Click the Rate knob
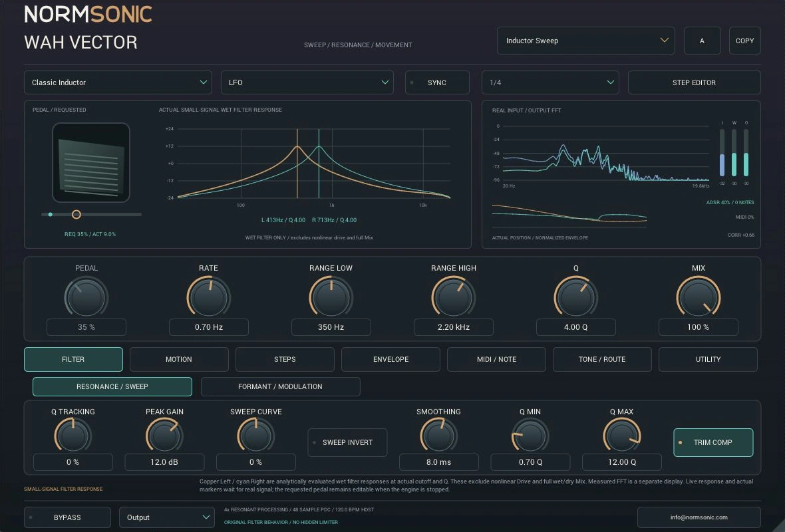Image resolution: width=785 pixels, height=532 pixels. click(x=208, y=297)
